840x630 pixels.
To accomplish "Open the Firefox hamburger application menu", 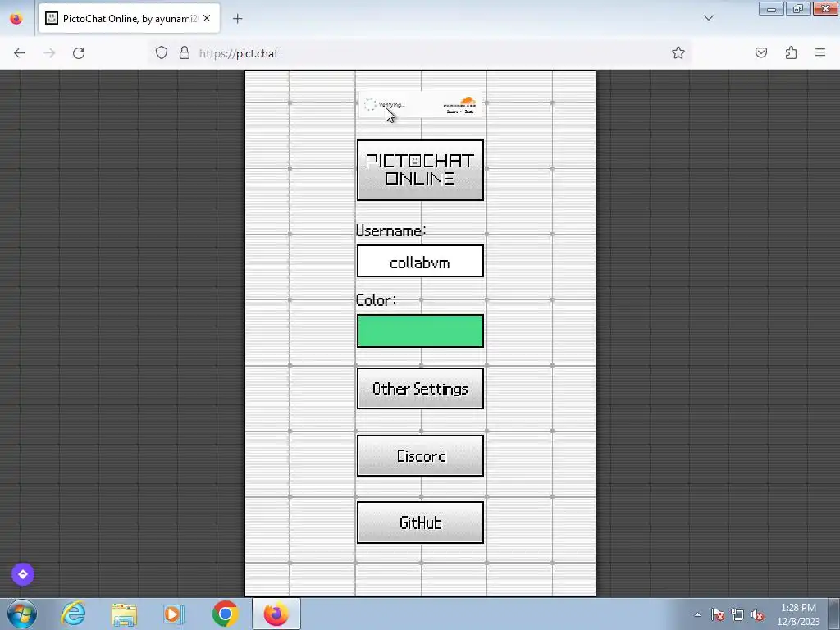I will click(820, 52).
